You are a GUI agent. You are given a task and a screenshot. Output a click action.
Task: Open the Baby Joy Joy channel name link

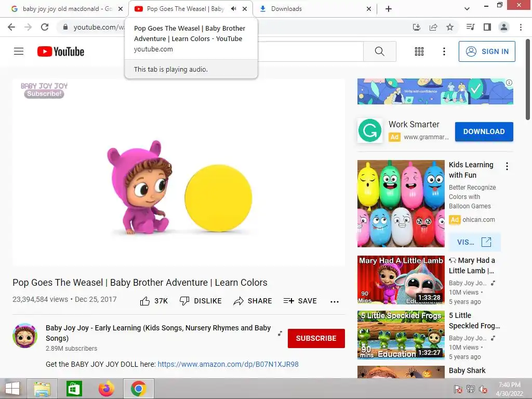click(x=158, y=333)
